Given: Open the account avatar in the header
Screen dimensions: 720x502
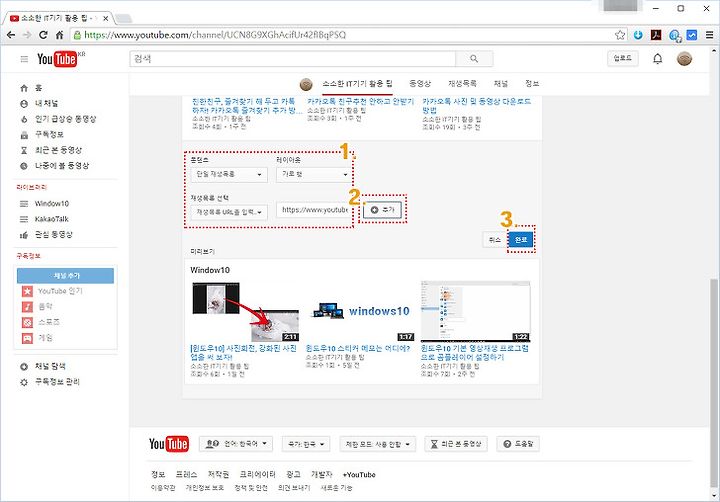Looking at the screenshot, I should pyautogui.click(x=684, y=59).
